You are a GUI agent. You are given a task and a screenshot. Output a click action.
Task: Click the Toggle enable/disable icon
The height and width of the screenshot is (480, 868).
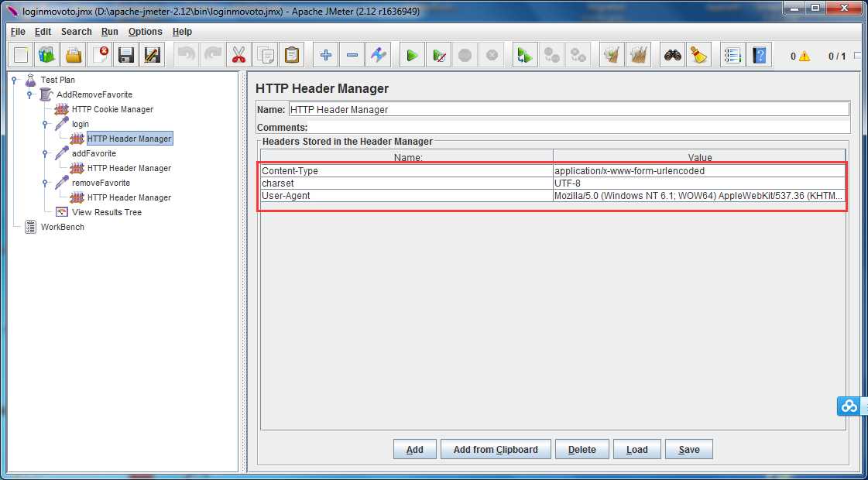coord(378,56)
